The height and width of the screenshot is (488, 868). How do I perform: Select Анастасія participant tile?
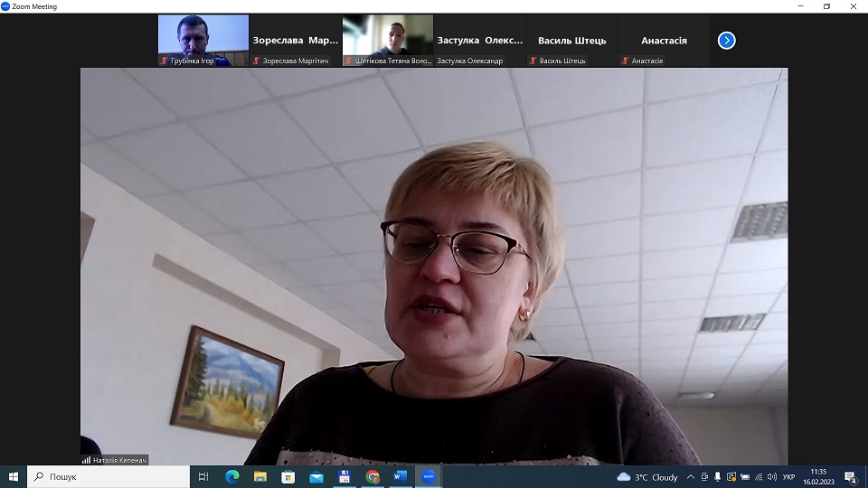pyautogui.click(x=664, y=41)
